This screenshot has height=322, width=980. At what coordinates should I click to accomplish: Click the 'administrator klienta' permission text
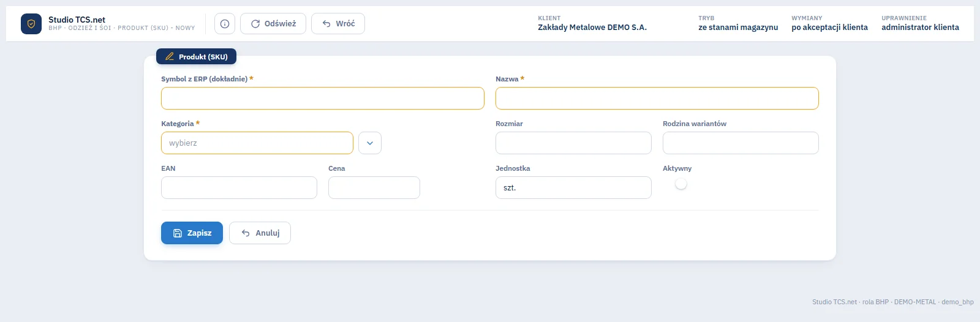coord(920,28)
